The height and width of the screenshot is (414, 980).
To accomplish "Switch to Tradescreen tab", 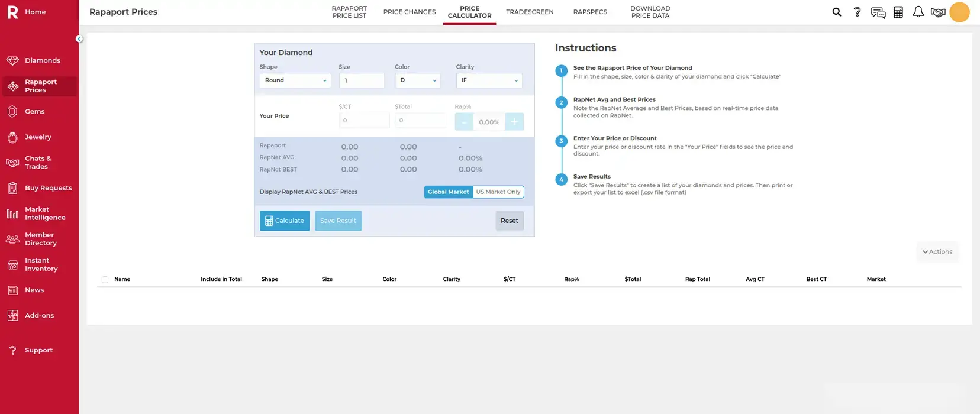I will [x=530, y=12].
